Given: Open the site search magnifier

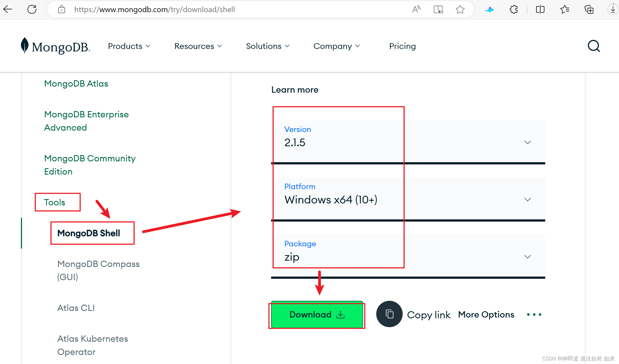Looking at the screenshot, I should (593, 46).
